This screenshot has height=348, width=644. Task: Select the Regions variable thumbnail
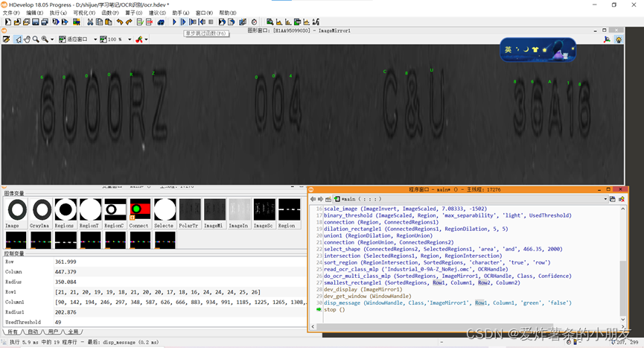click(x=65, y=213)
